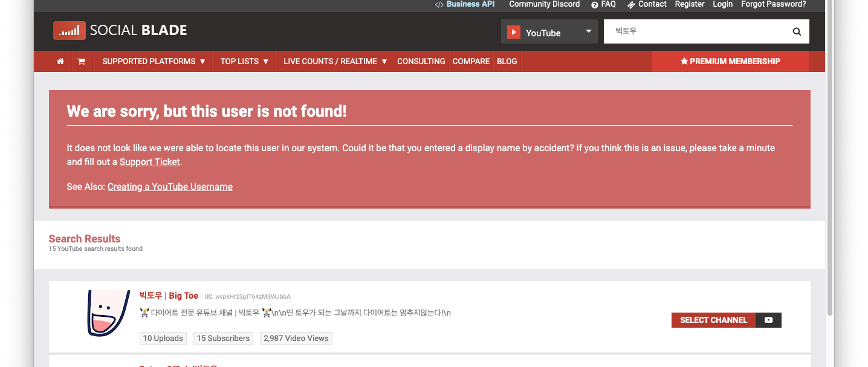
Task: Click Forgot Password link
Action: (x=774, y=4)
